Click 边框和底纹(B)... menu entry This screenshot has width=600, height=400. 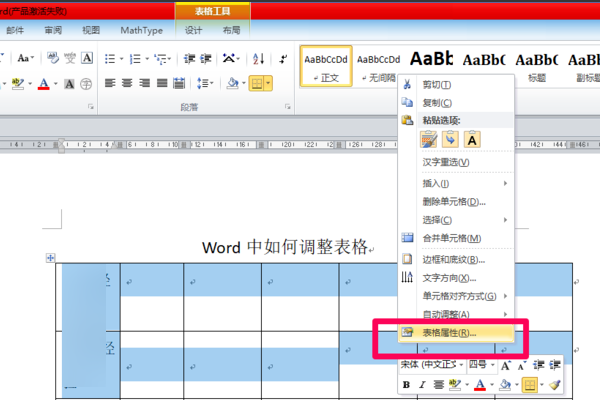tap(456, 260)
